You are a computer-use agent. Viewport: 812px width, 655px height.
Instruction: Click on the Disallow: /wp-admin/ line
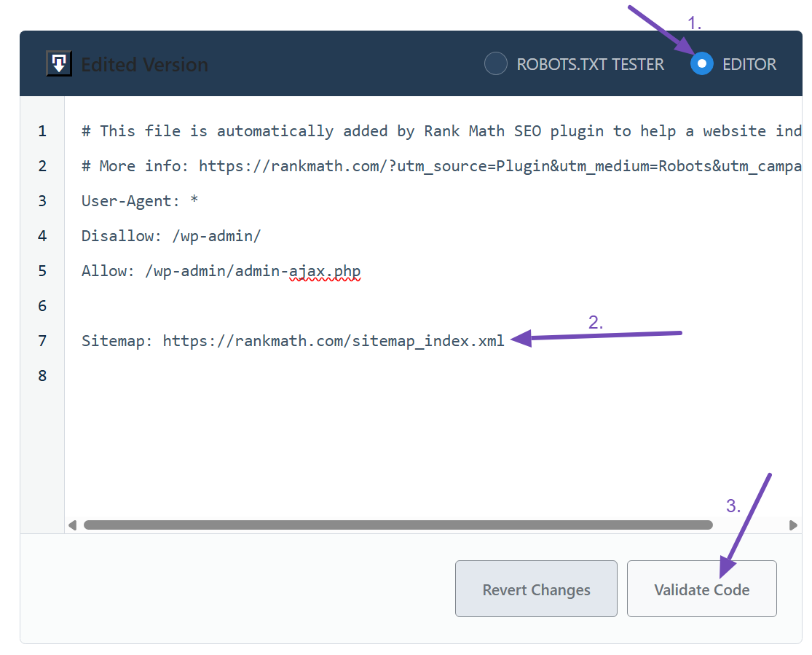(171, 236)
